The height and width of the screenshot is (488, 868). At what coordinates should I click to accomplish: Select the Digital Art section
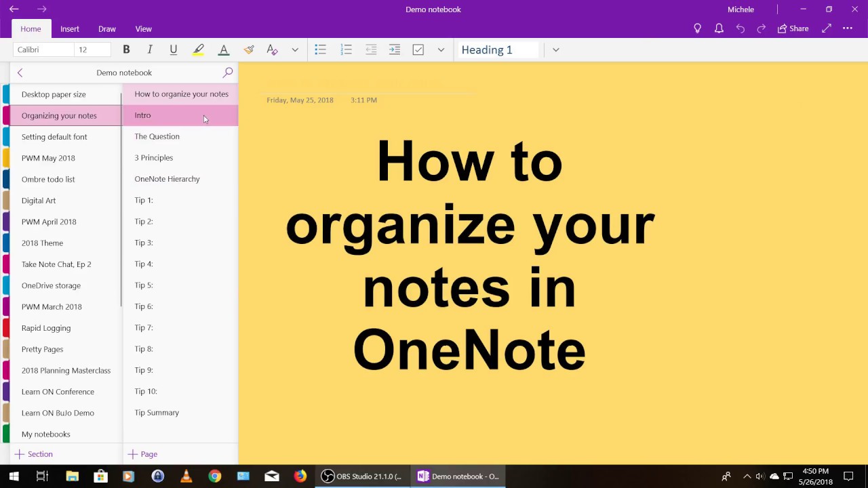click(65, 201)
